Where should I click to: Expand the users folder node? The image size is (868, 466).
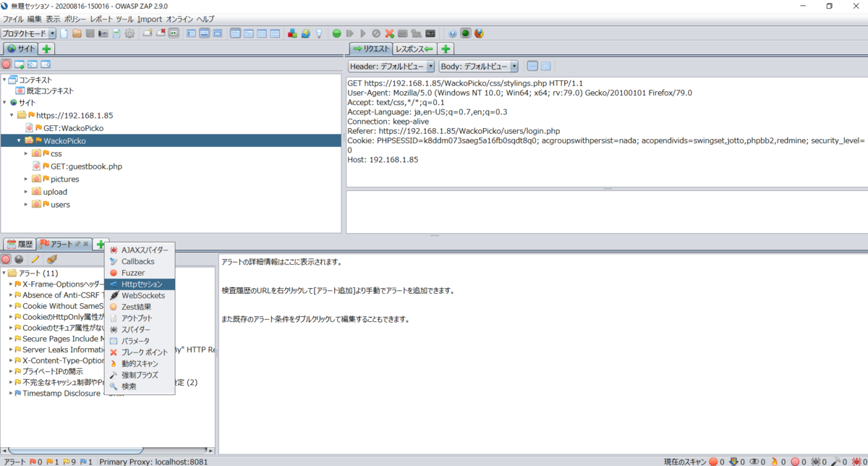[27, 204]
